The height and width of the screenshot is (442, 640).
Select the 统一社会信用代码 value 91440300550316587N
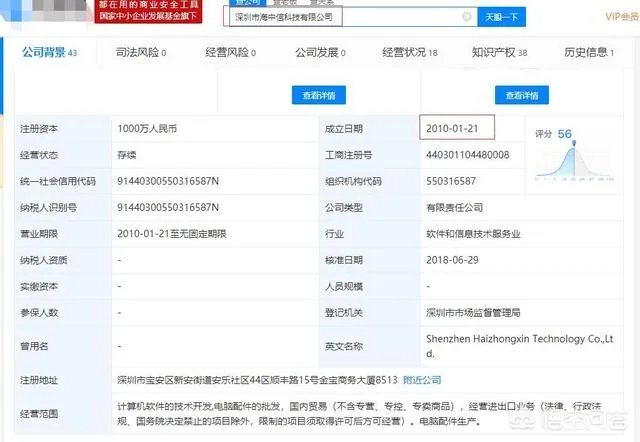point(168,181)
